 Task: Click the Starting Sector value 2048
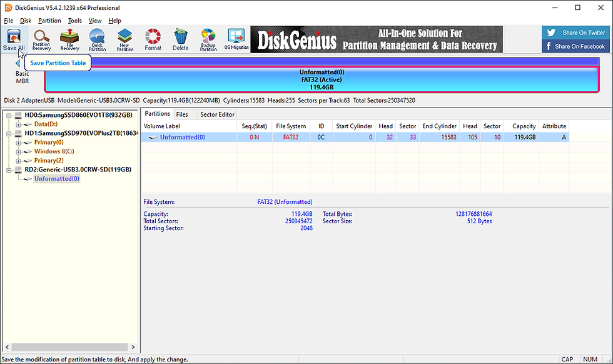point(306,228)
